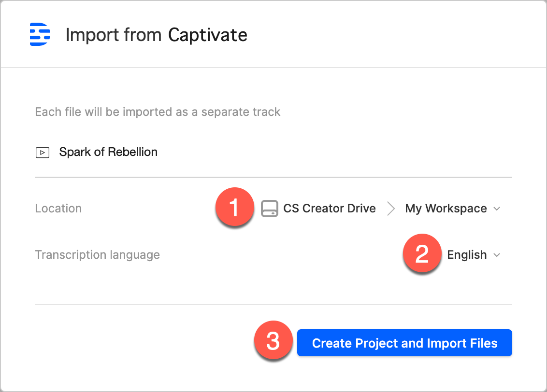
Task: Click the 'Each file will be imported' note
Action: (x=158, y=112)
